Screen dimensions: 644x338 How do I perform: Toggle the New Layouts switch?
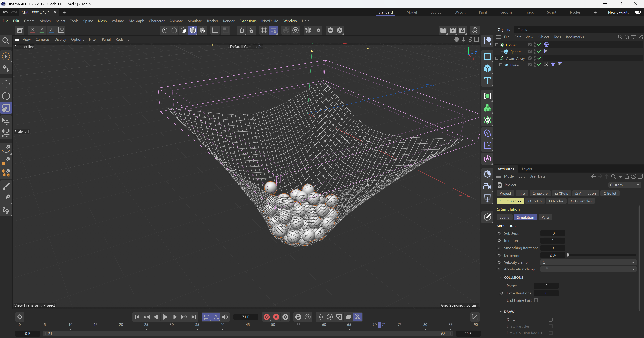coord(638,12)
